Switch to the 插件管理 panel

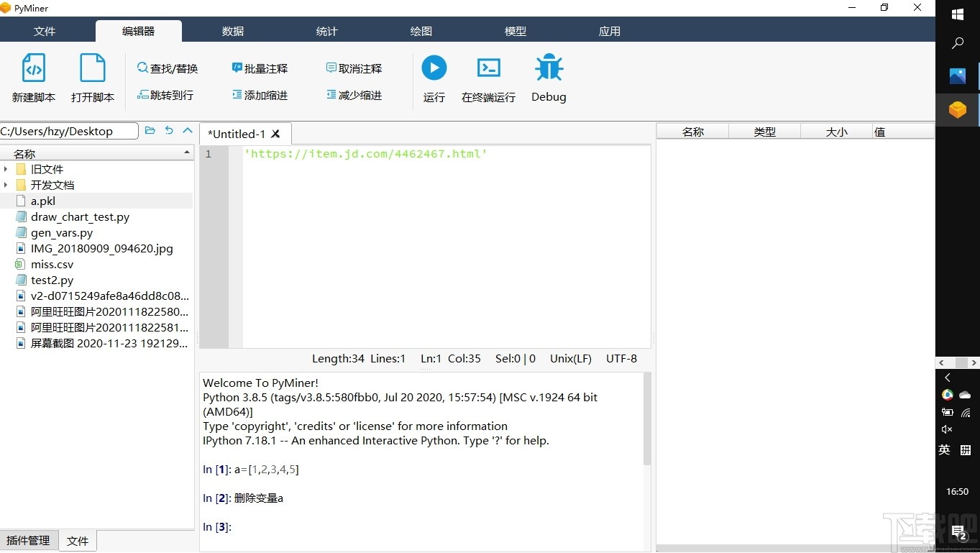(x=29, y=540)
